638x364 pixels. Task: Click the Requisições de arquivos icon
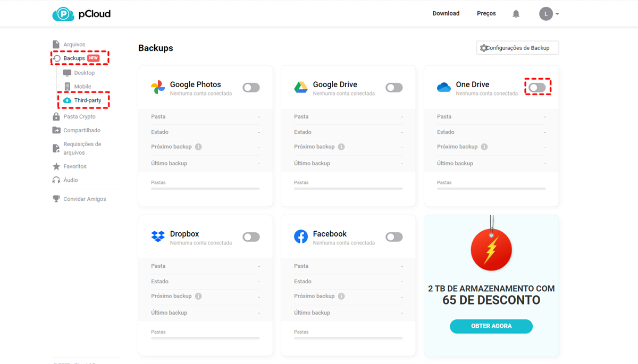coord(56,148)
